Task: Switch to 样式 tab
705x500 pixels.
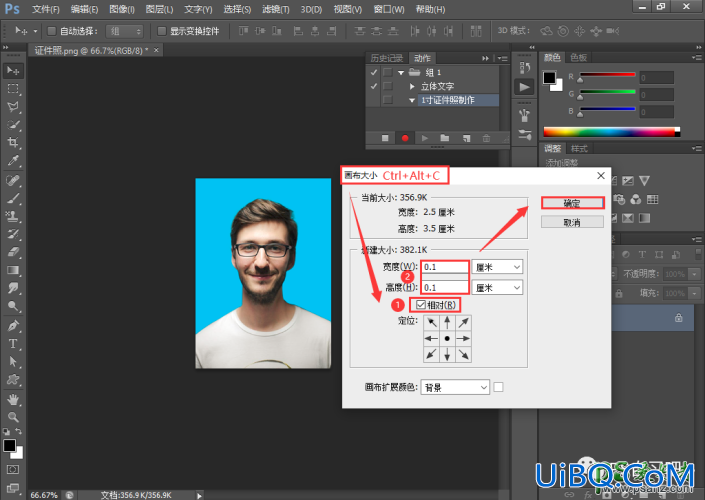Action: pyautogui.click(x=579, y=148)
